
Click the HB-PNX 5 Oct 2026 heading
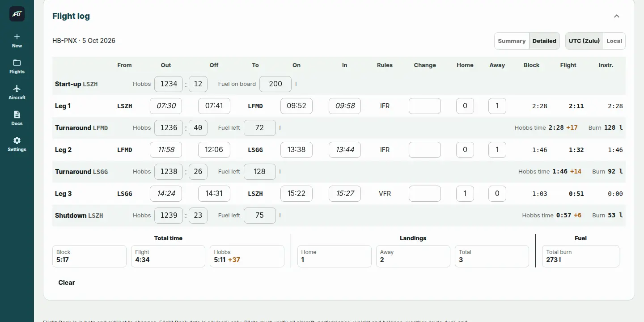(x=84, y=40)
